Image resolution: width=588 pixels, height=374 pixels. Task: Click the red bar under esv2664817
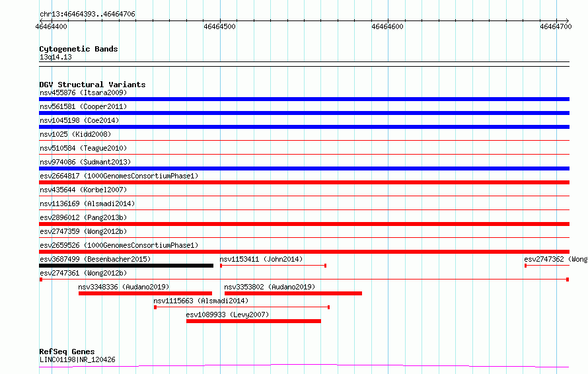click(x=304, y=182)
